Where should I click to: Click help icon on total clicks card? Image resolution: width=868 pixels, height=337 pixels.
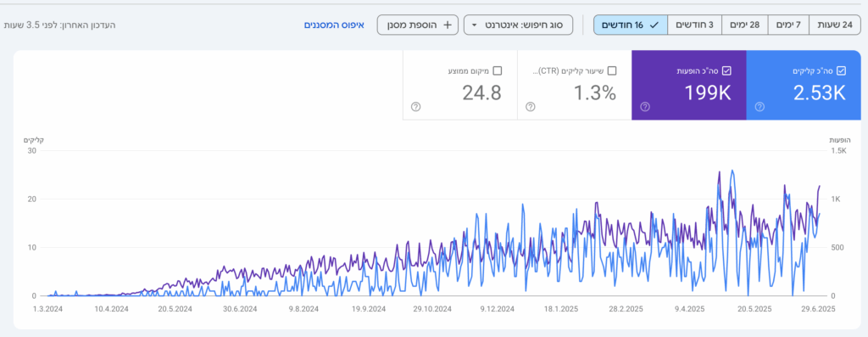[759, 106]
